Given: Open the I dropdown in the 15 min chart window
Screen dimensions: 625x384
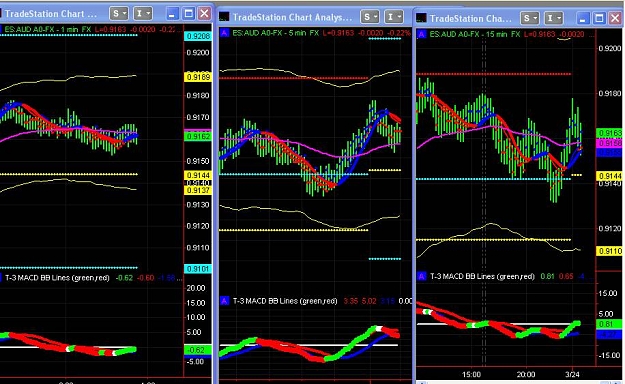Looking at the screenshot, I should (554, 18).
